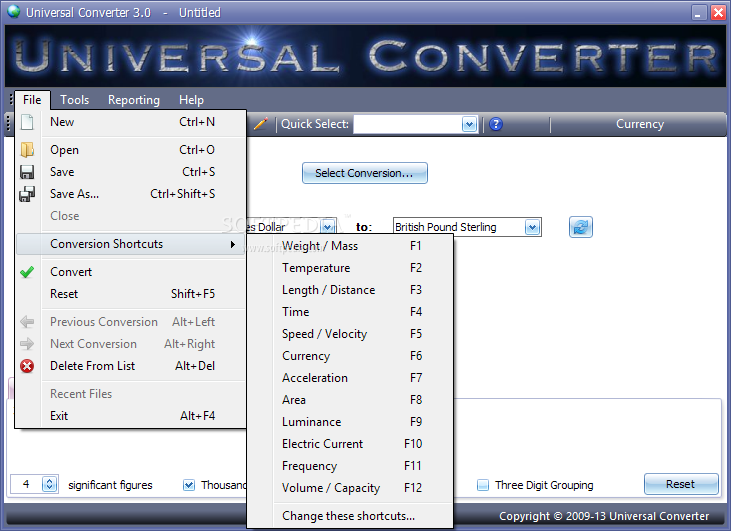Select Electric Current shortcut

[x=350, y=444]
